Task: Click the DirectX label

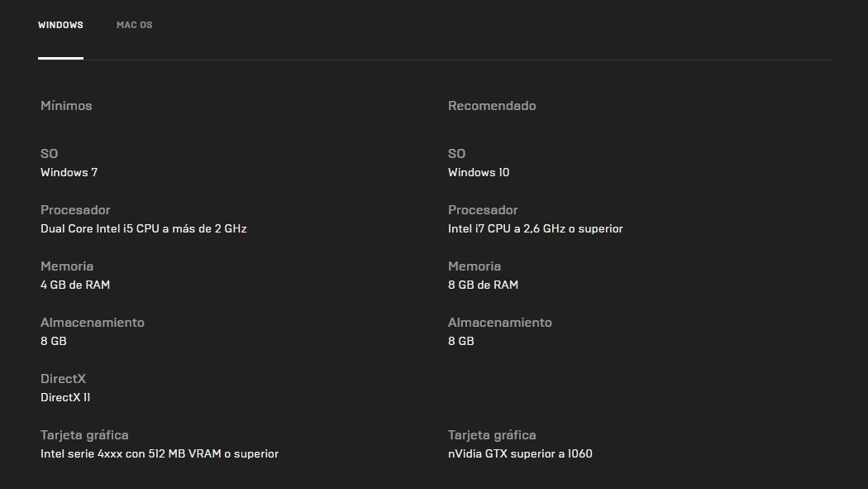Action: (x=63, y=379)
